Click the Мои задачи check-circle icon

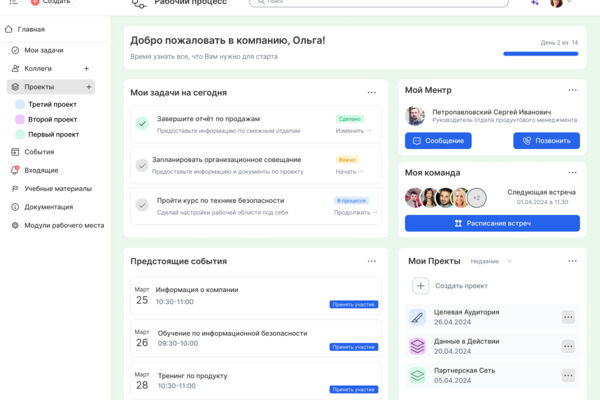coord(15,50)
